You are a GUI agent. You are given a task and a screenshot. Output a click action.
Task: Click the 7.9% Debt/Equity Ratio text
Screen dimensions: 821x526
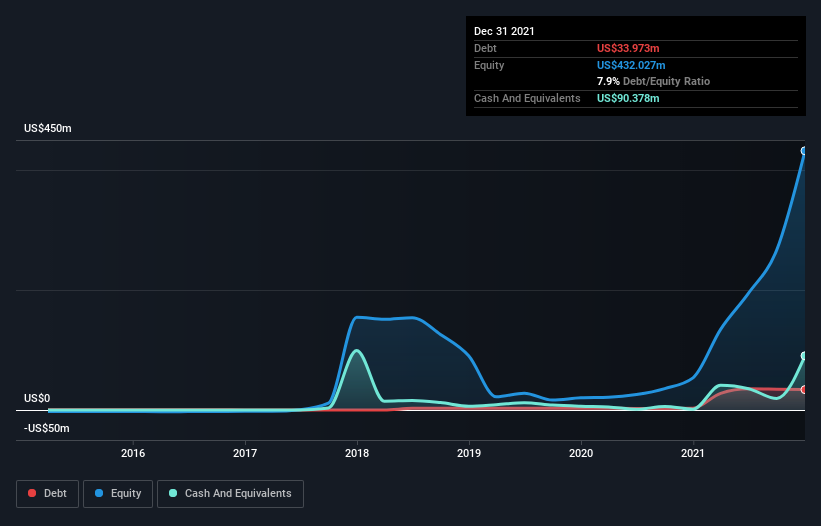pos(653,81)
